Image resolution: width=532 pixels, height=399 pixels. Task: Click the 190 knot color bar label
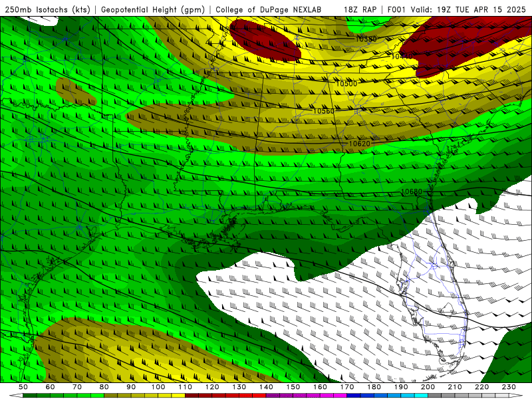401,387
